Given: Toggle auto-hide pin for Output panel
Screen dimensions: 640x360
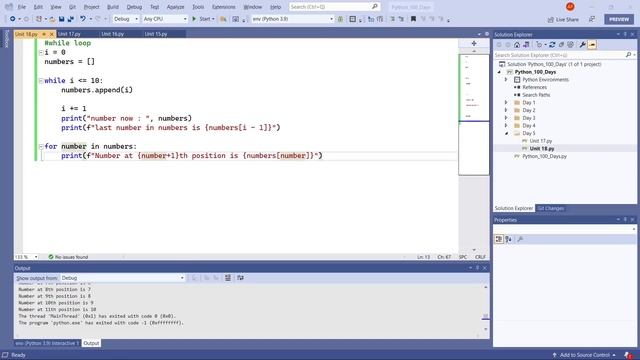Looking at the screenshot, I should point(477,268).
